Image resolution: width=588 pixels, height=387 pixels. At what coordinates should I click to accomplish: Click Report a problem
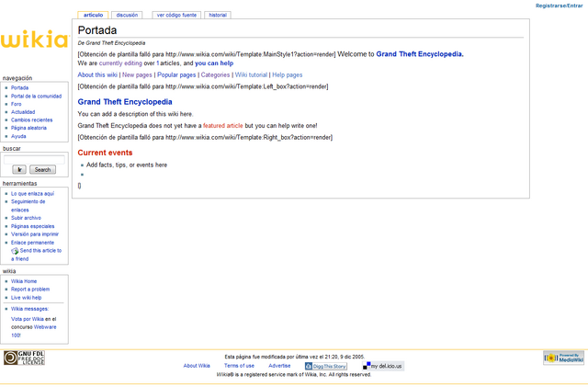click(30, 290)
